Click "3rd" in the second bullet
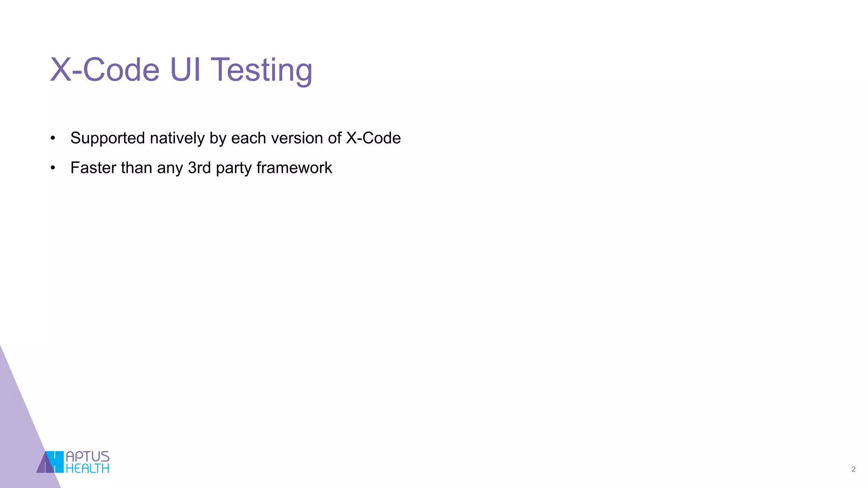868x488 pixels. 199,168
